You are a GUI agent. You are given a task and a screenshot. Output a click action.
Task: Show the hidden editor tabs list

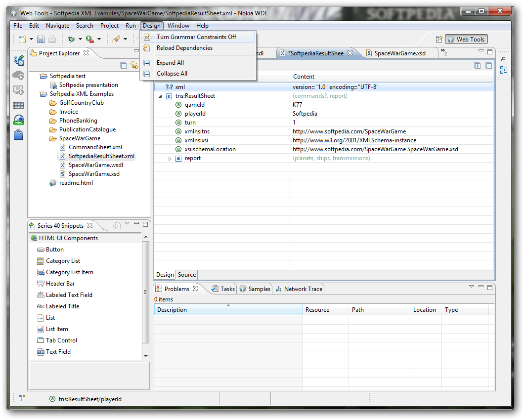444,52
